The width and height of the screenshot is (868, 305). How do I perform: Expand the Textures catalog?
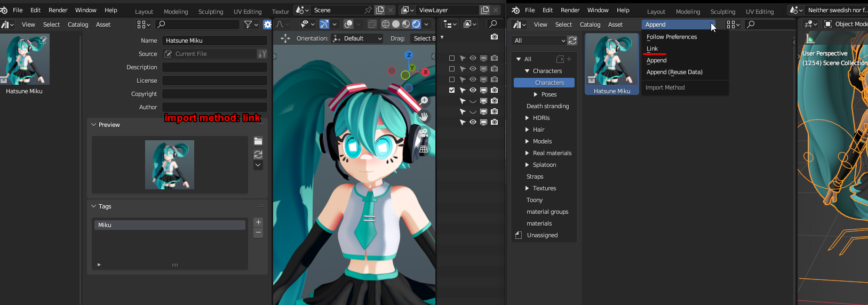(x=527, y=188)
